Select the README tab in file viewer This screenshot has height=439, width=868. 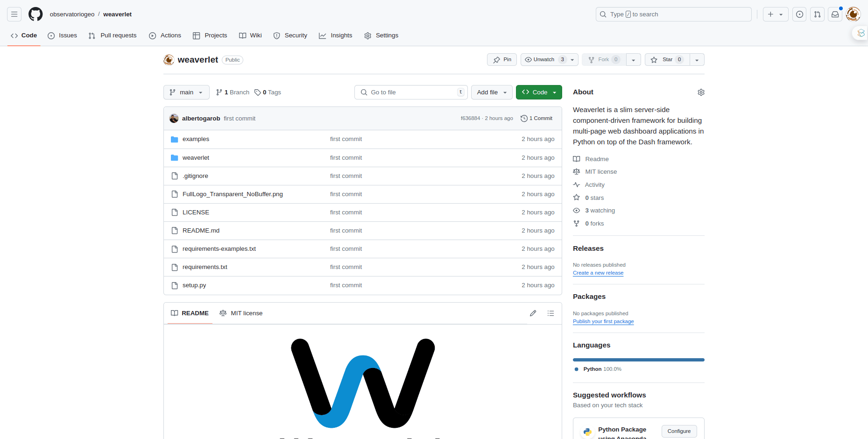click(x=190, y=313)
